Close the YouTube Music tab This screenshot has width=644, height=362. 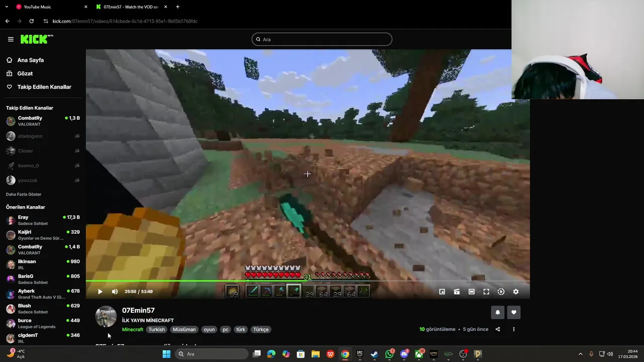(86, 7)
